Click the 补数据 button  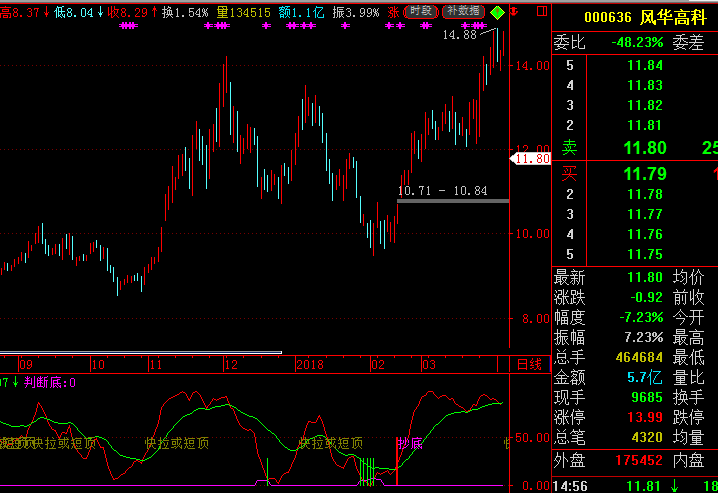point(463,11)
